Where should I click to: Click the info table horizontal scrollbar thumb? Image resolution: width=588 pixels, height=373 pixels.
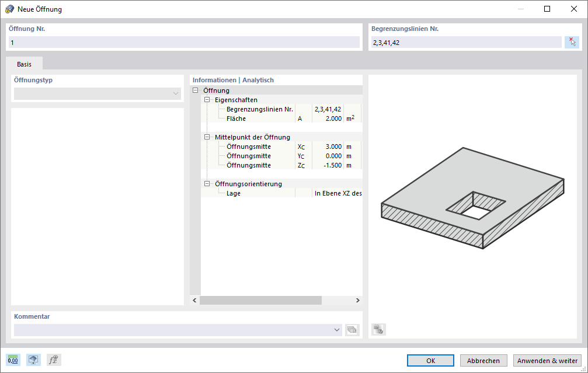tap(260, 300)
